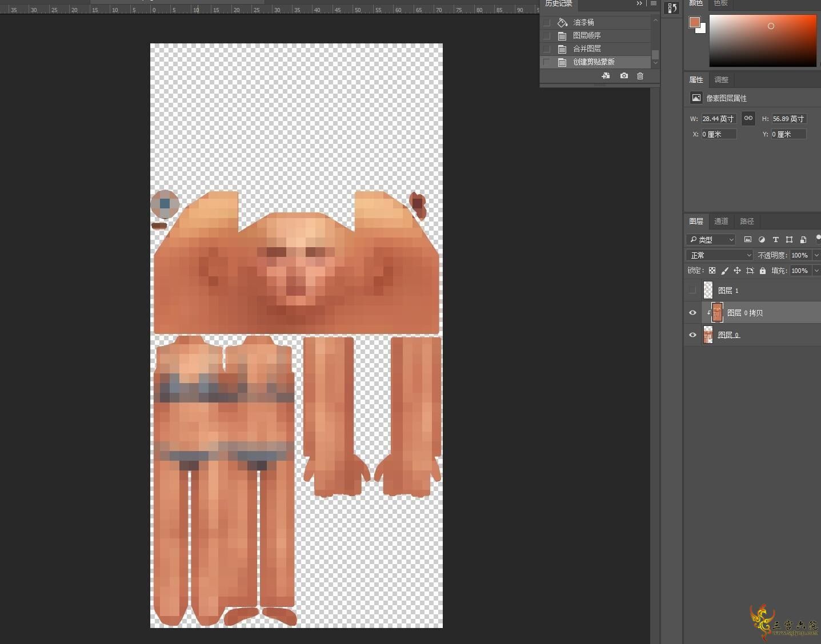The height and width of the screenshot is (644, 821).
Task: Create new document from current history state
Action: [606, 76]
